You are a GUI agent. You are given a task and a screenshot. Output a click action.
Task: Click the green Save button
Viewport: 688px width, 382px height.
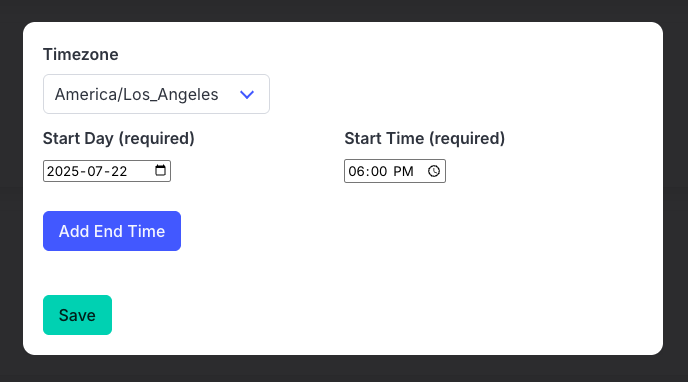pos(77,315)
